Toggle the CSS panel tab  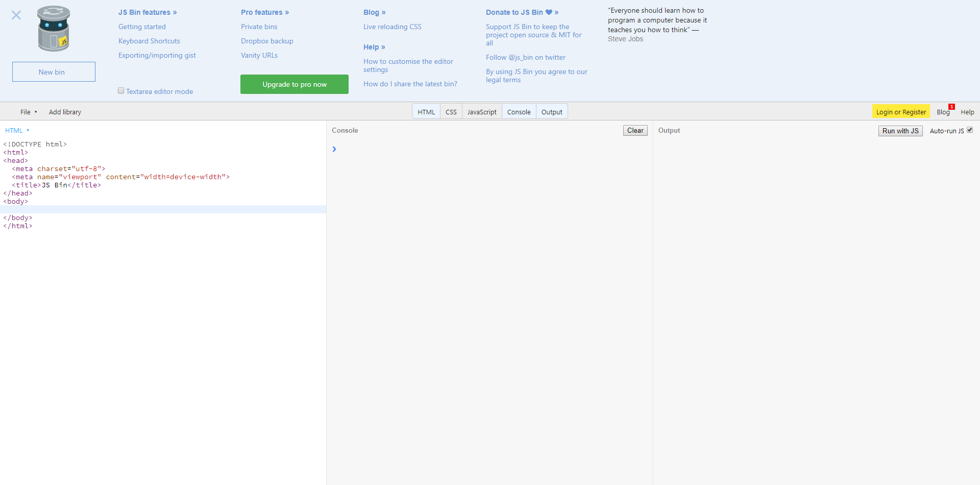[x=451, y=112]
